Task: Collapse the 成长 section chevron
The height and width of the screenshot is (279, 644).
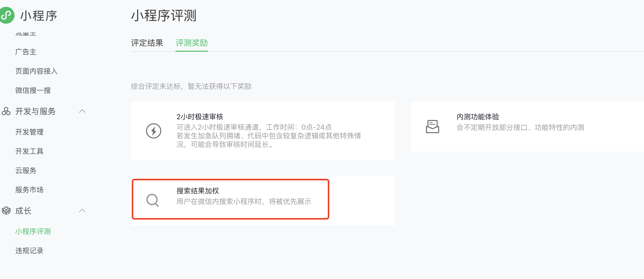Action: tap(82, 211)
